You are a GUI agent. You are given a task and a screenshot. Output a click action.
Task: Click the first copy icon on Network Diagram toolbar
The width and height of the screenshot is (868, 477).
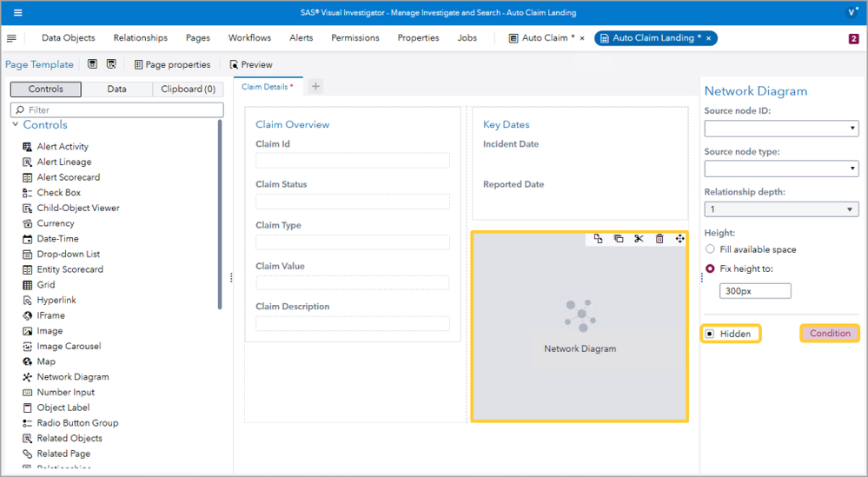click(x=599, y=239)
